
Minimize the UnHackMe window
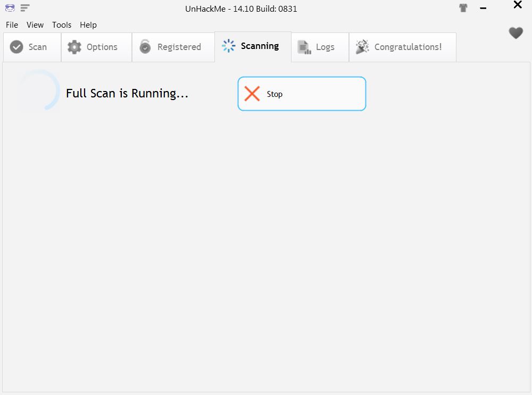483,8
